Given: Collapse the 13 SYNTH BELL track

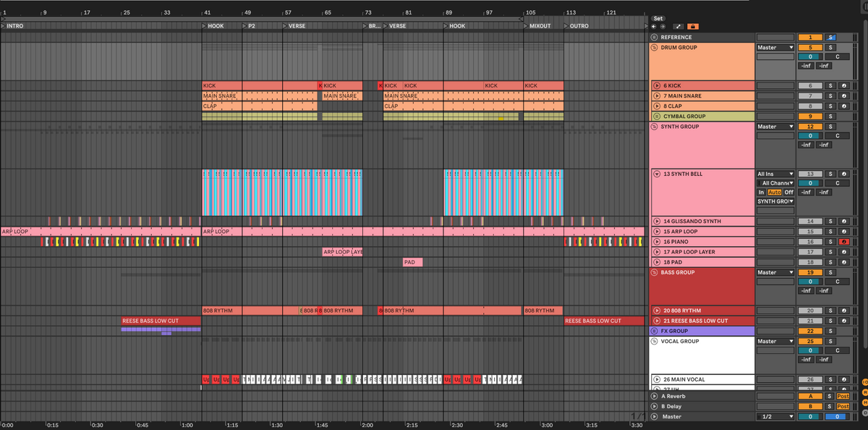Looking at the screenshot, I should tap(657, 174).
